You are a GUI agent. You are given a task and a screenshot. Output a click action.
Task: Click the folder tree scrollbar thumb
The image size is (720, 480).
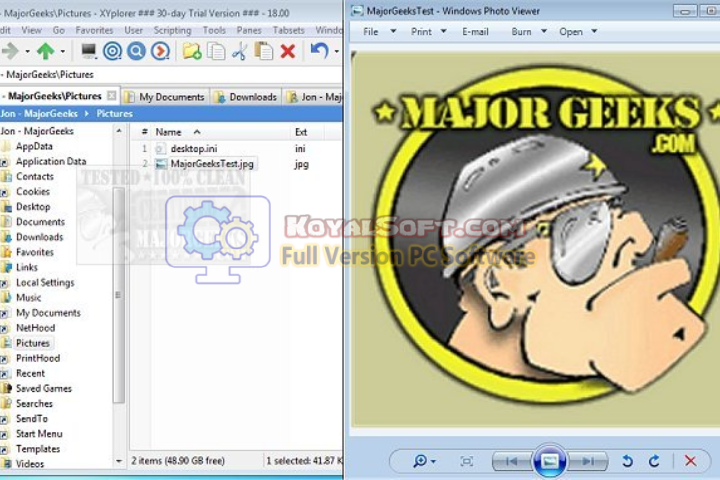click(118, 295)
